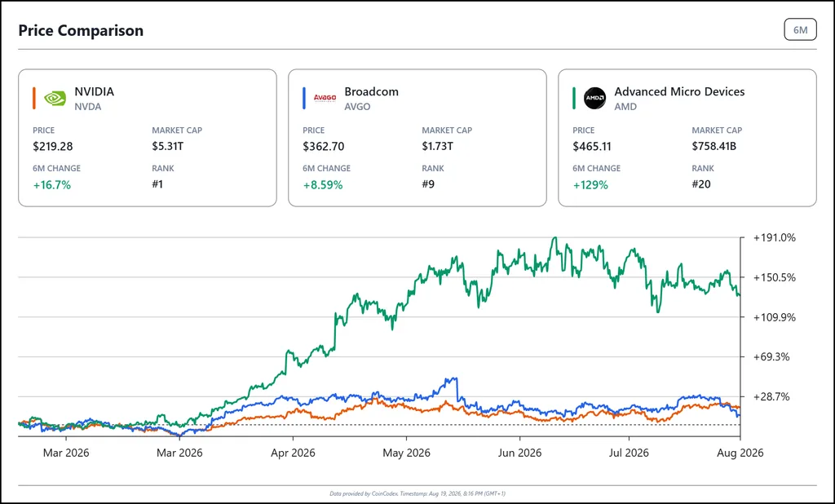
Task: Click the Jul 2026 axis label
Action: pos(629,453)
